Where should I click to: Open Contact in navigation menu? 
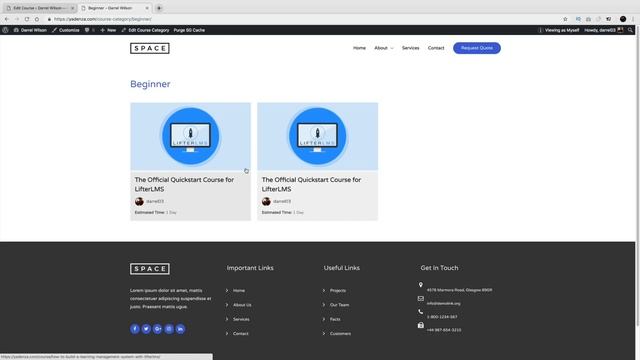[436, 48]
